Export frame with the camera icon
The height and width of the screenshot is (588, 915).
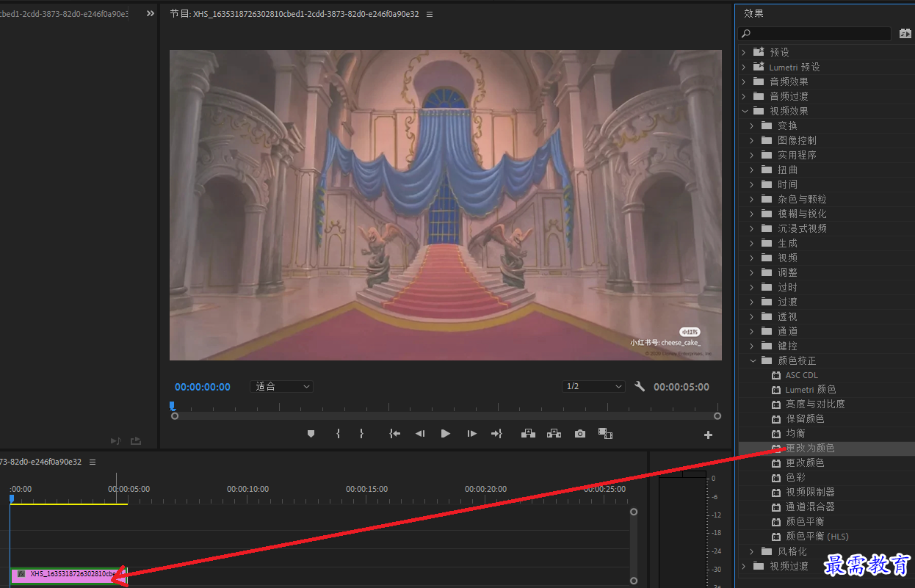click(580, 434)
